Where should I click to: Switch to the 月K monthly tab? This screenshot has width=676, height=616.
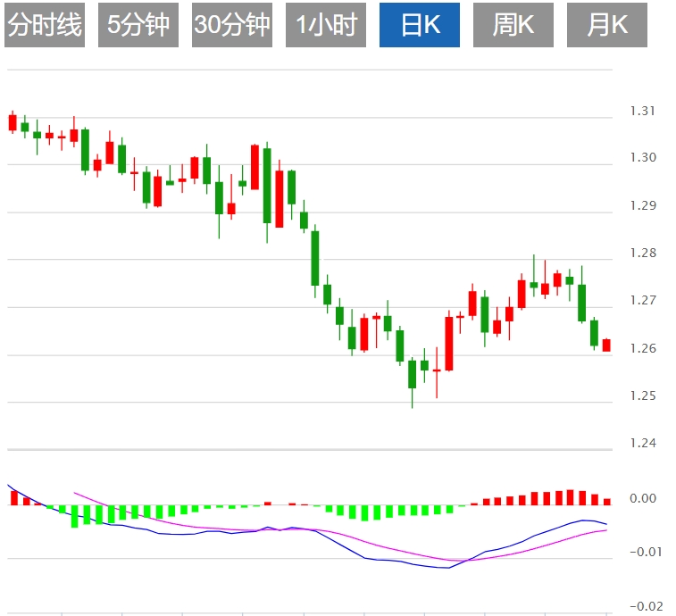click(x=607, y=25)
